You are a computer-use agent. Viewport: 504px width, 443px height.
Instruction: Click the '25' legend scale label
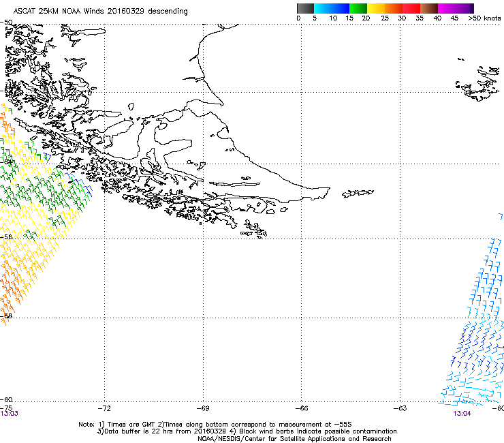coord(385,18)
